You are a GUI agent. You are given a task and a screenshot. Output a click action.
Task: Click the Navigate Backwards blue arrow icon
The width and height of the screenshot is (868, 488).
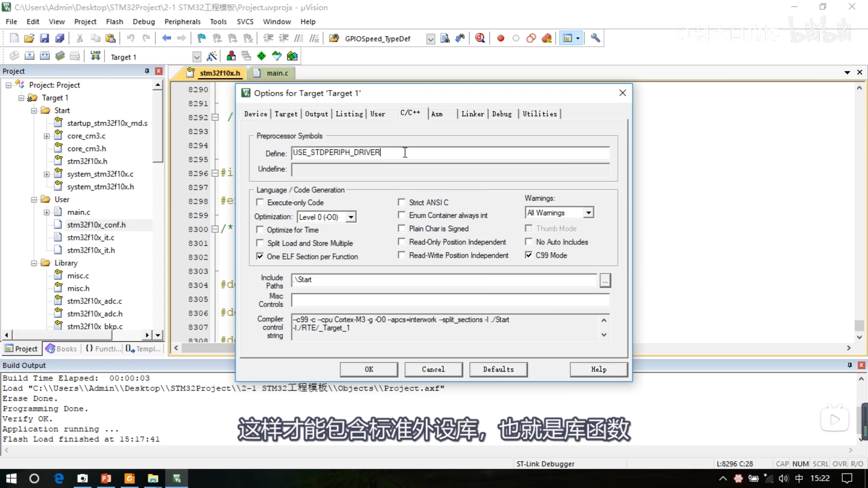[x=166, y=38]
